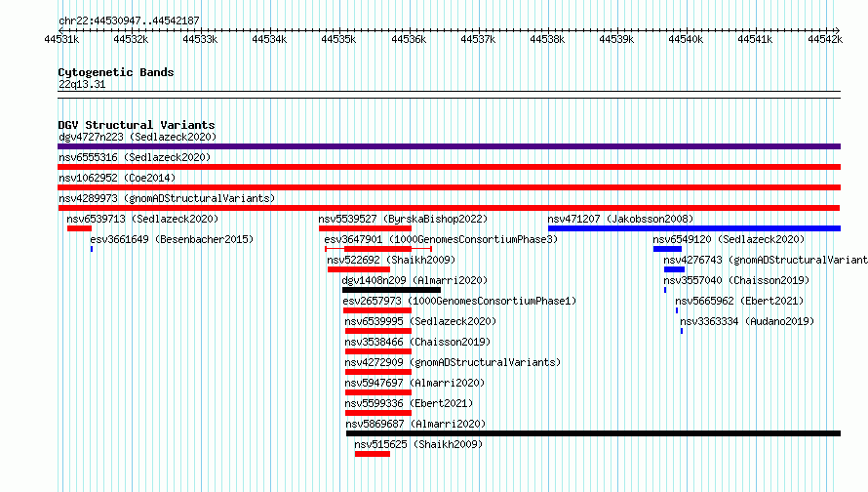Open the esv3661649 (Besenbacher2015) label

[172, 239]
